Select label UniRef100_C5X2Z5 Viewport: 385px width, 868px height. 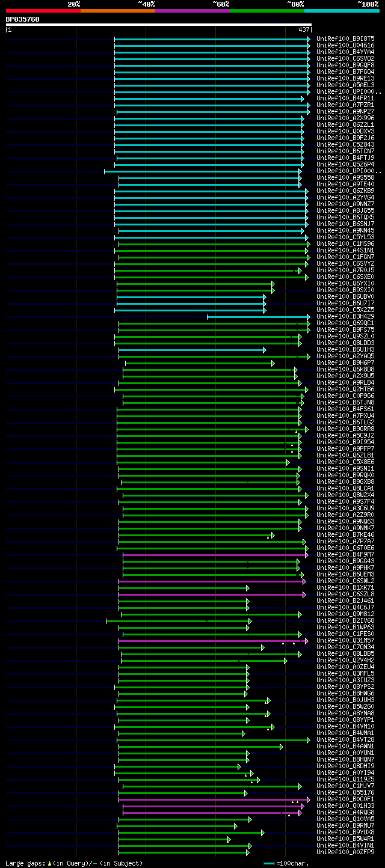click(x=345, y=310)
